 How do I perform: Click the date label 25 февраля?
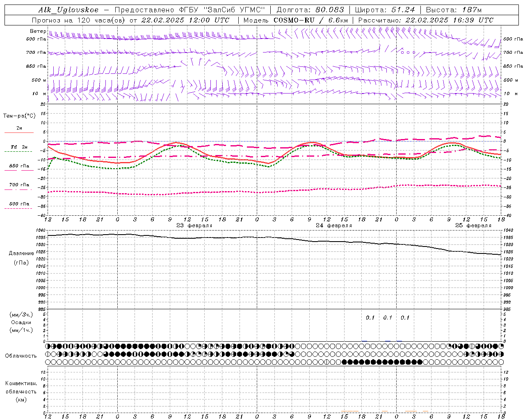pyautogui.click(x=473, y=226)
